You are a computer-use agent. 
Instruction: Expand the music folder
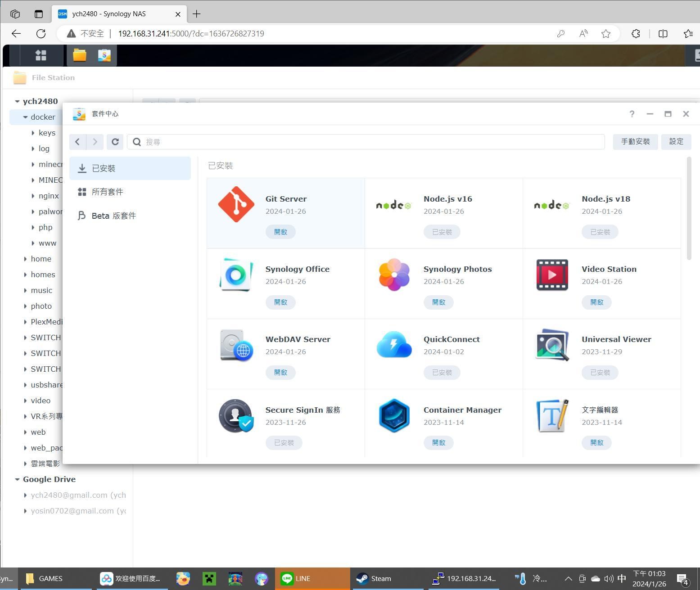click(x=25, y=290)
